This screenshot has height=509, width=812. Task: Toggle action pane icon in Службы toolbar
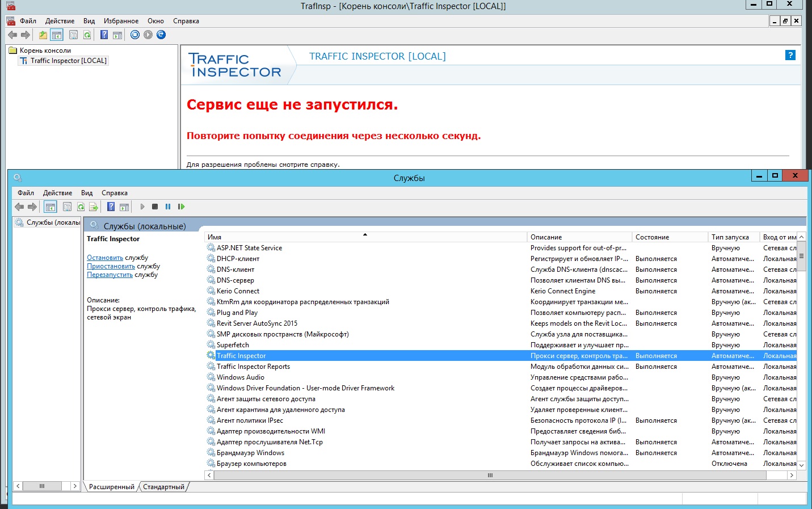coord(124,207)
